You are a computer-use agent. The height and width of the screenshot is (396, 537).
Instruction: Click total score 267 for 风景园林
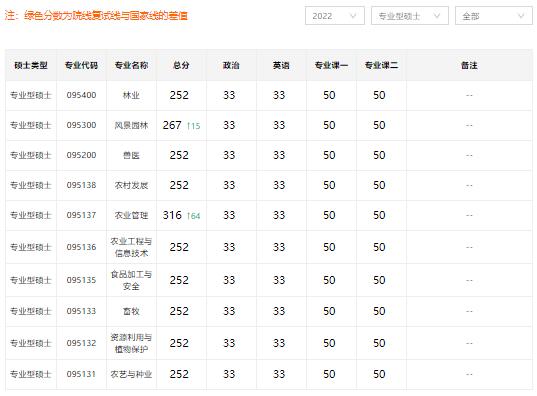[172, 125]
